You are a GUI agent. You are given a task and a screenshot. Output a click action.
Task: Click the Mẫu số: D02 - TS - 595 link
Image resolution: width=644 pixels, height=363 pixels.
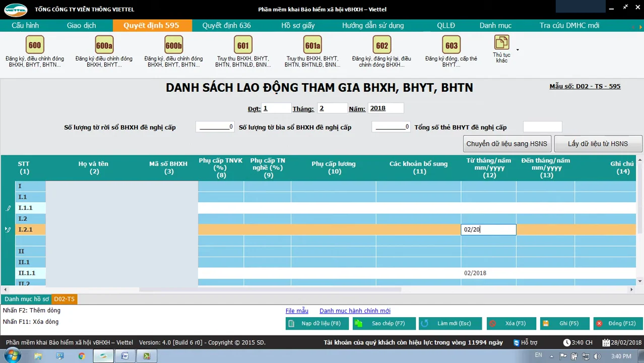585,86
